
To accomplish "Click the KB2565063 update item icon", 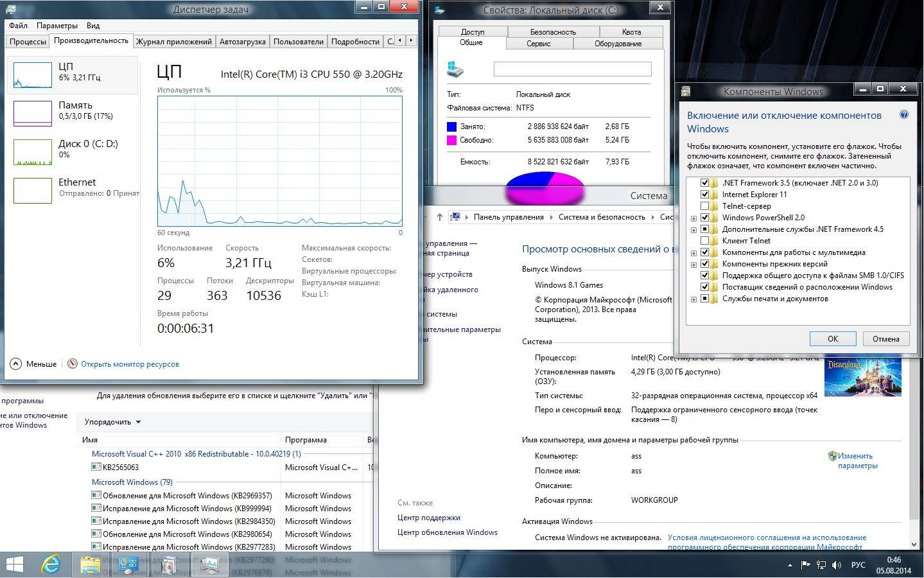I will click(x=96, y=467).
